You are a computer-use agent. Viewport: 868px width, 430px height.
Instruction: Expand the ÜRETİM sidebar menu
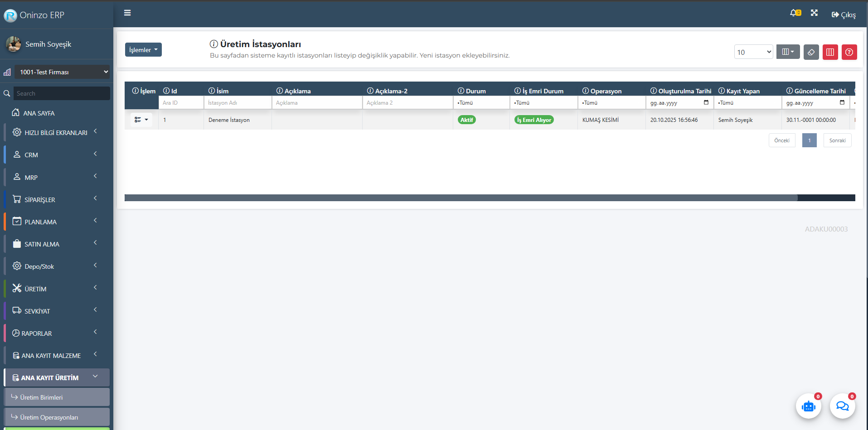point(54,289)
